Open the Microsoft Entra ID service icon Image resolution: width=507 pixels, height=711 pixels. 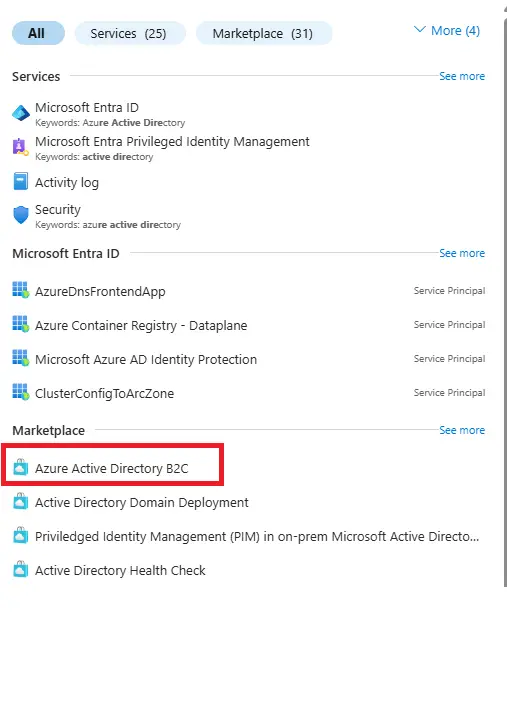point(21,113)
